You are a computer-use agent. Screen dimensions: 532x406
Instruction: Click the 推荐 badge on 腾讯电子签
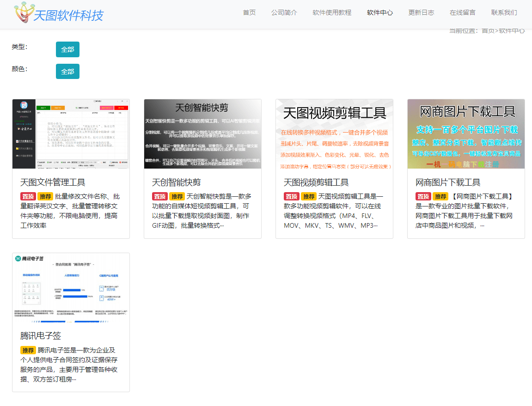pyautogui.click(x=29, y=350)
